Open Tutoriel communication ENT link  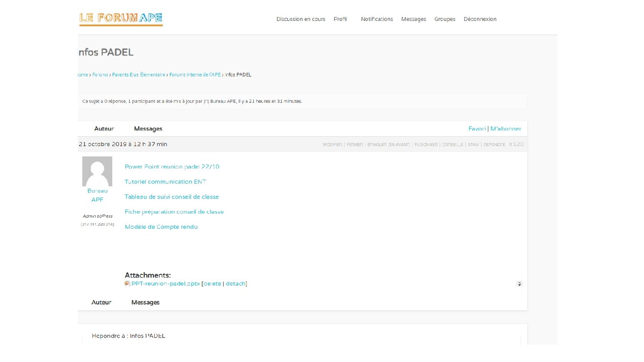(x=165, y=182)
